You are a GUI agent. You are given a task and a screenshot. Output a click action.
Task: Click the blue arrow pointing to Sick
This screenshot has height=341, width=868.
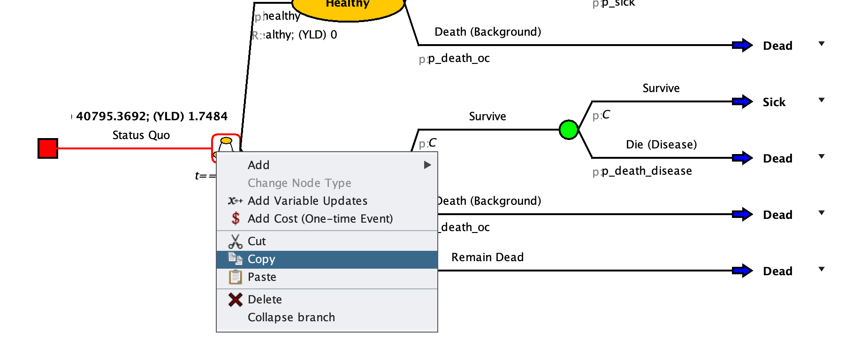[x=742, y=101]
